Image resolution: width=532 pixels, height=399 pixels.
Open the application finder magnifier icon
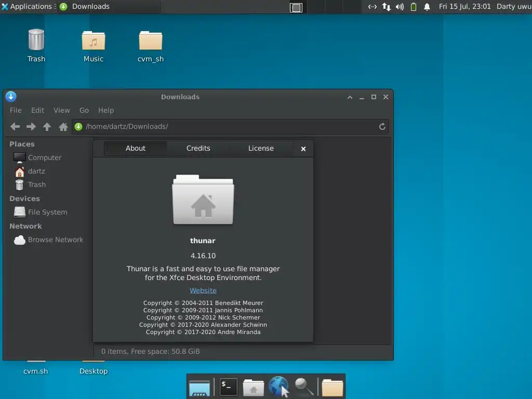[x=303, y=387]
